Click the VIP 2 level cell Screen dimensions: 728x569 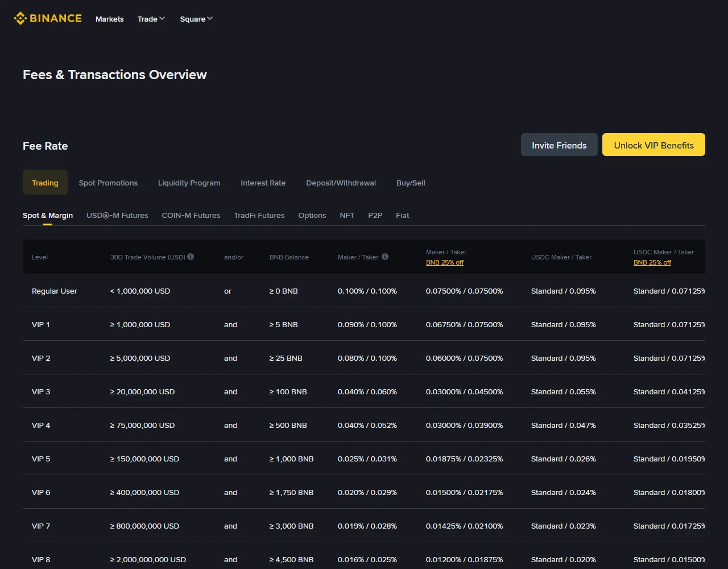41,358
